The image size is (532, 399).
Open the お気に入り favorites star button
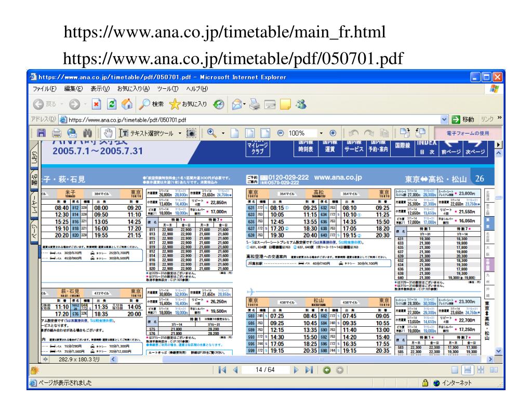tap(188, 104)
